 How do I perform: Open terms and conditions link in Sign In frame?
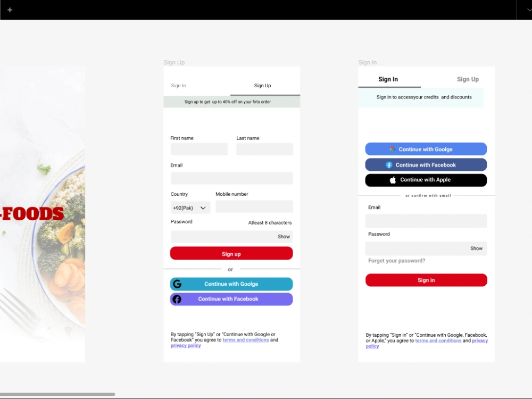438,340
